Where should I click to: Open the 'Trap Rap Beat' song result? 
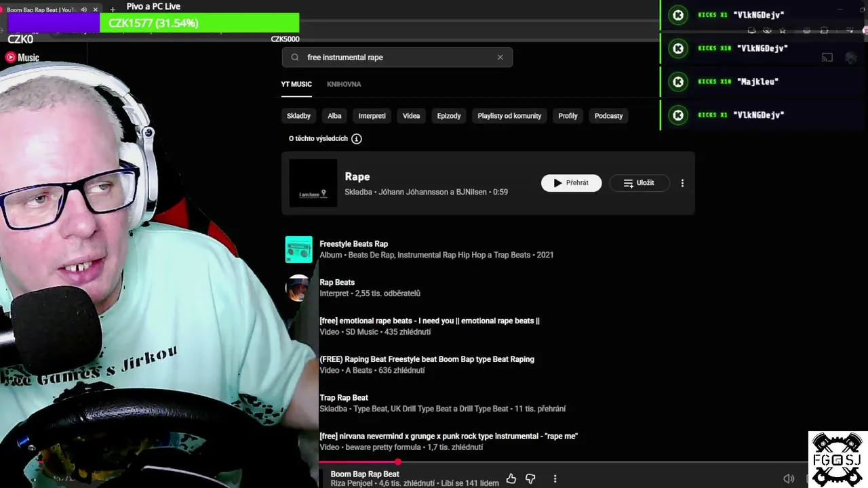click(344, 398)
